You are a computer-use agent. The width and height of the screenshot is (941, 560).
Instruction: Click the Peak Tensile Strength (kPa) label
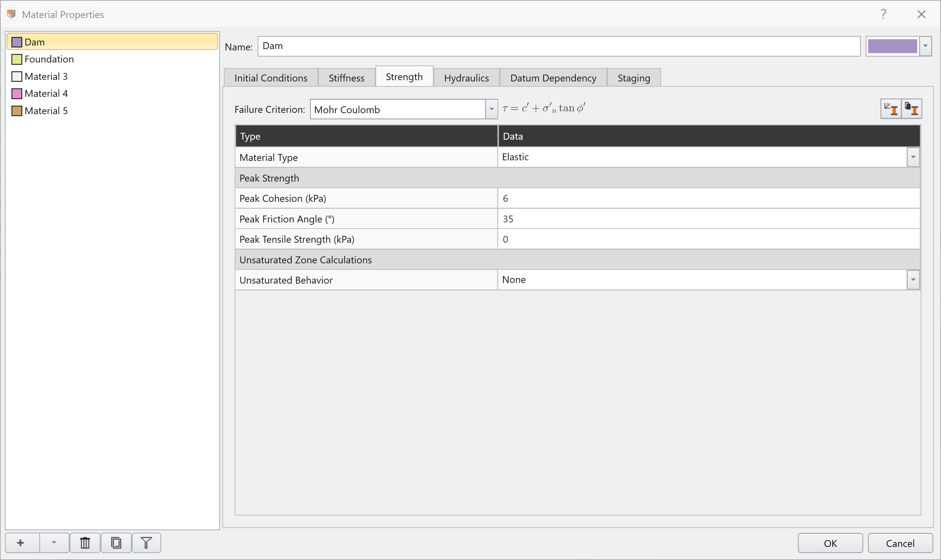pos(297,239)
